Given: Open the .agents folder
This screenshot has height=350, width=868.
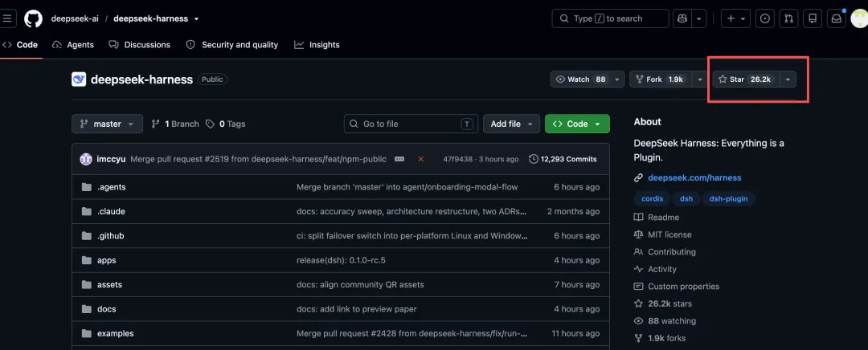Looking at the screenshot, I should tap(111, 187).
